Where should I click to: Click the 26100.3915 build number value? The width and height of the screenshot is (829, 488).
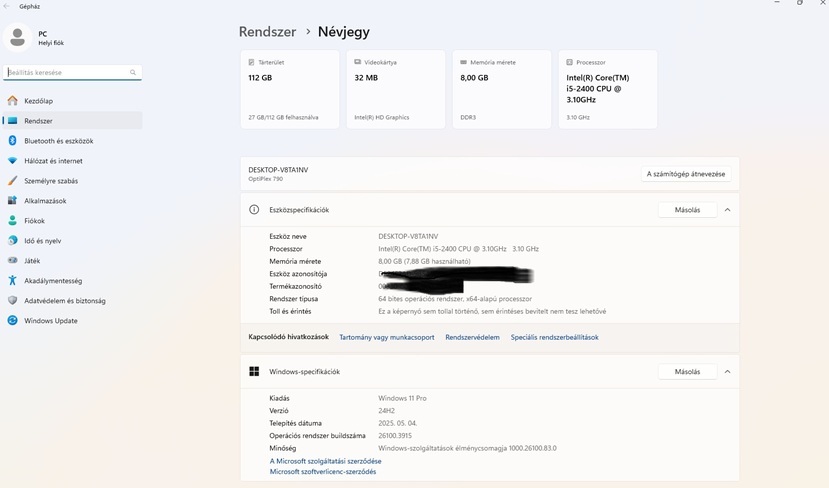[394, 436]
